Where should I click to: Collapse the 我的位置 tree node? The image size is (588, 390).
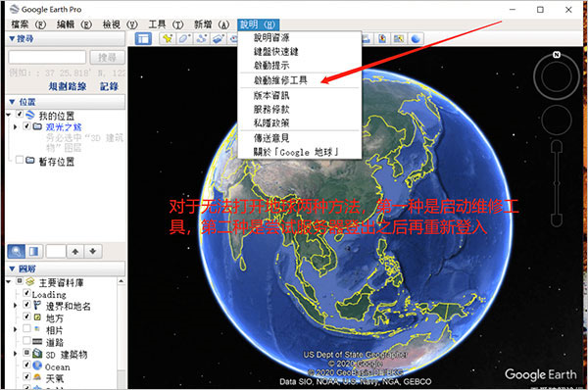coord(9,115)
